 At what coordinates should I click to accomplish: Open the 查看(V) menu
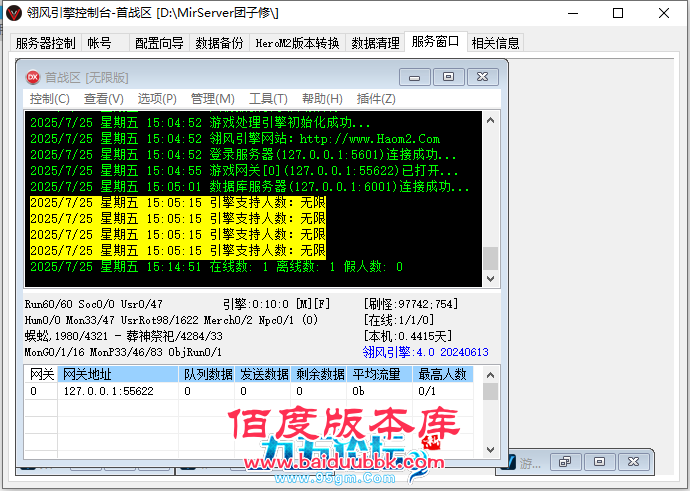pos(104,99)
